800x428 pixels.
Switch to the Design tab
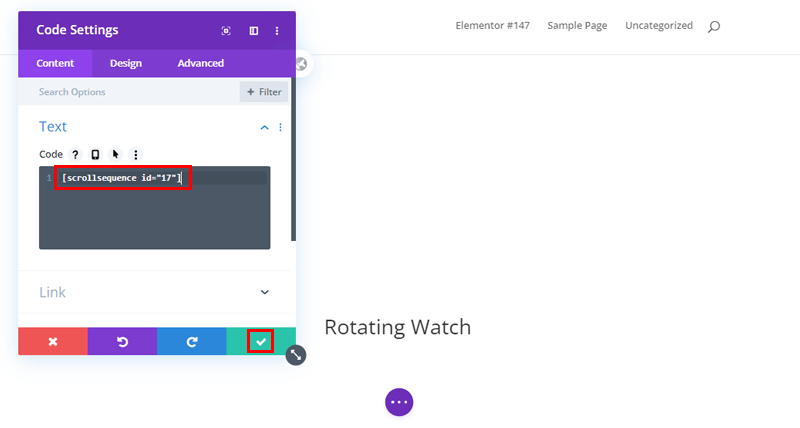(x=126, y=63)
